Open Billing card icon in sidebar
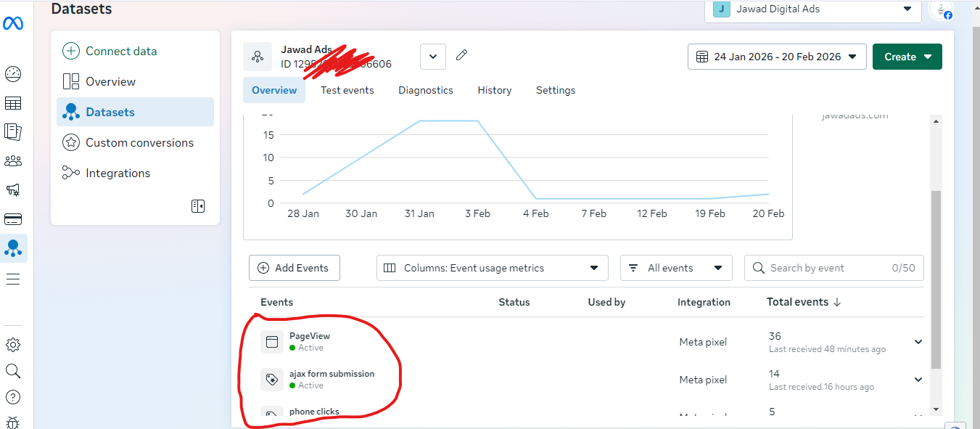 click(13, 219)
